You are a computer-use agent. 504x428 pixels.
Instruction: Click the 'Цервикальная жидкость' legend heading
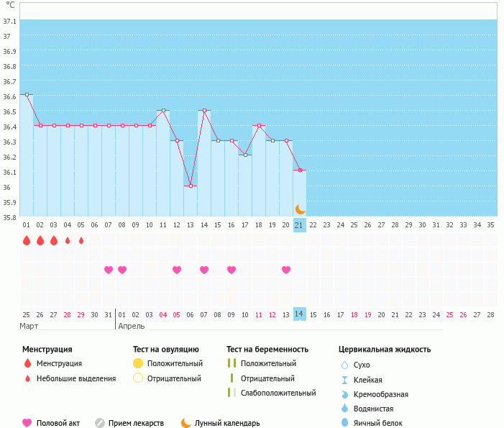pyautogui.click(x=385, y=350)
